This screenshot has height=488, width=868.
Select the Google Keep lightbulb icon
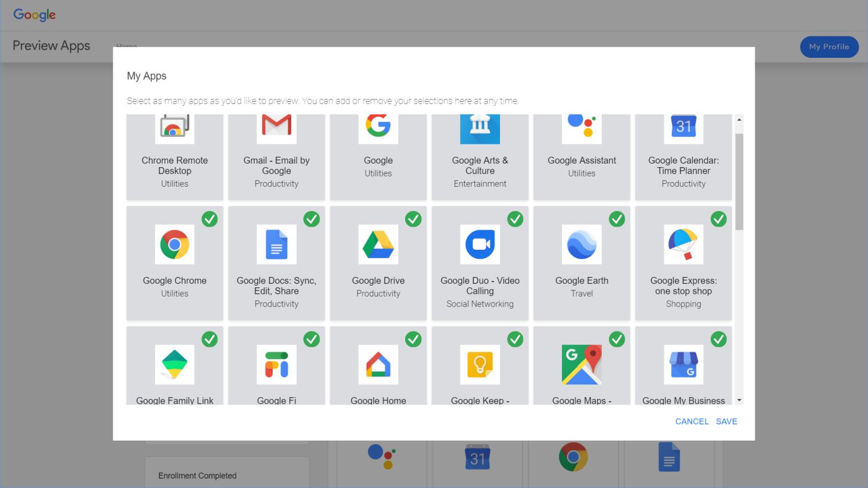point(480,365)
